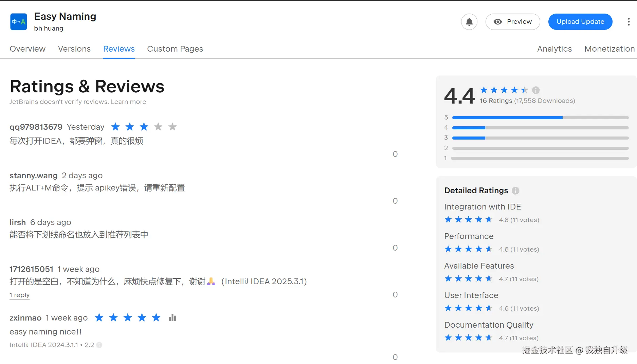This screenshot has width=637, height=364.
Task: Click 'IntelliJ IDEA 2024.3.1.1 • 2.2' version text
Action: tap(52, 345)
